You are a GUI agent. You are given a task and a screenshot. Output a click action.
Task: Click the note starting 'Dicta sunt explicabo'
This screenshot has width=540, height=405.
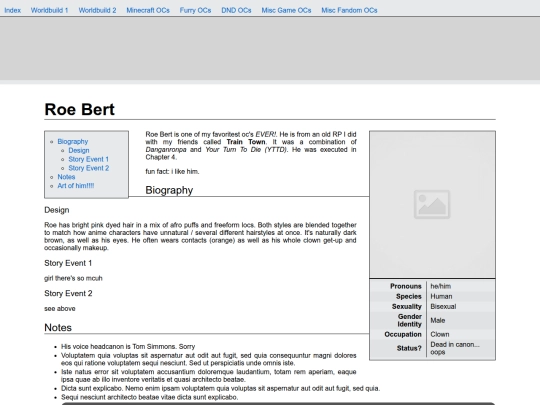[x=220, y=388]
